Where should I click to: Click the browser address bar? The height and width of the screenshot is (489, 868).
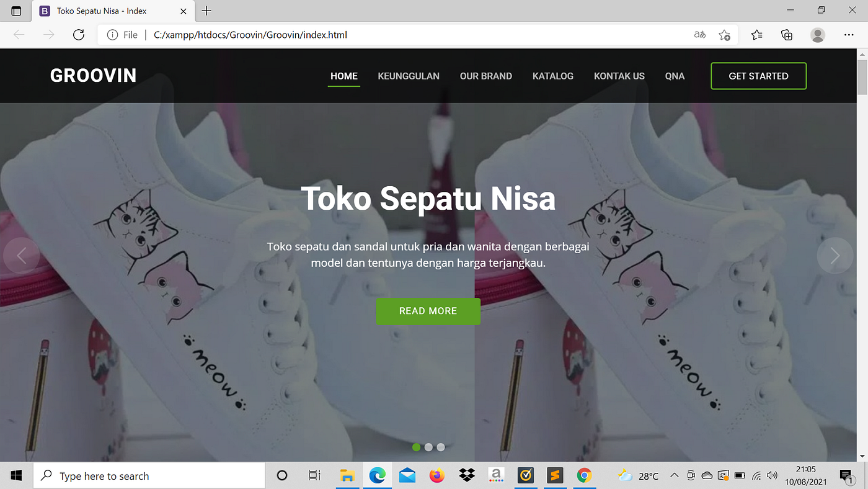(372, 35)
